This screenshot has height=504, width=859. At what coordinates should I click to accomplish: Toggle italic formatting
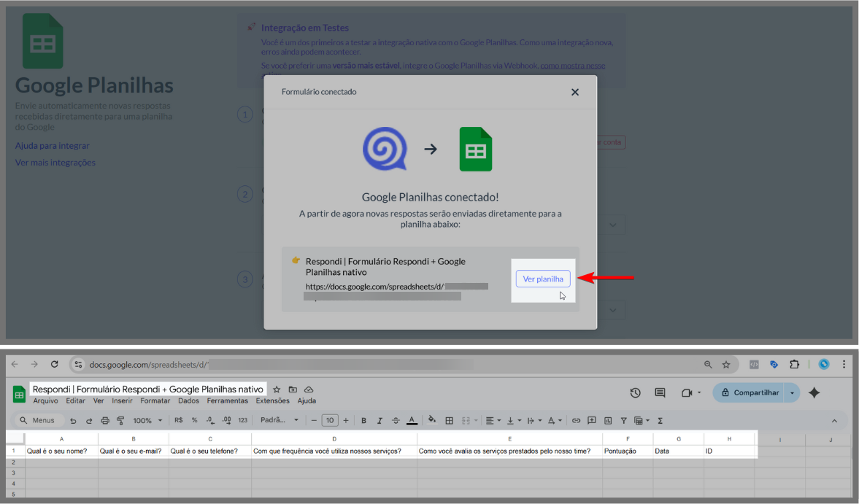(x=380, y=420)
